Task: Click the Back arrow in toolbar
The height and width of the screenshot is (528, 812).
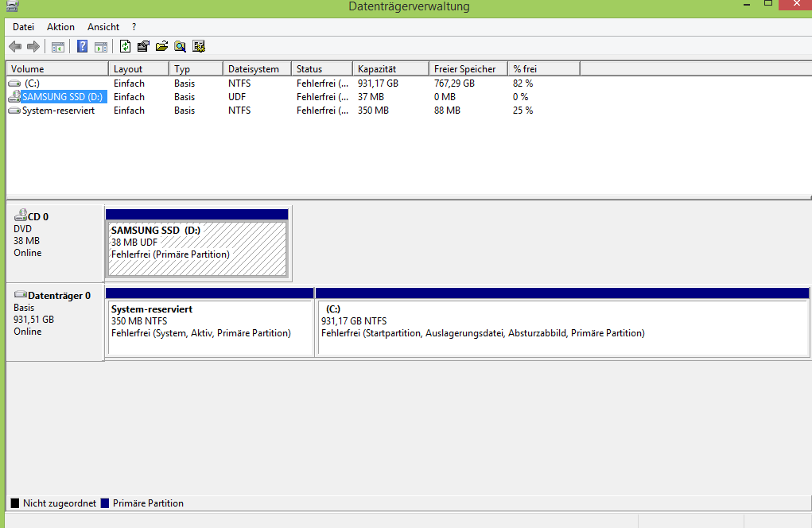Action: click(15, 47)
